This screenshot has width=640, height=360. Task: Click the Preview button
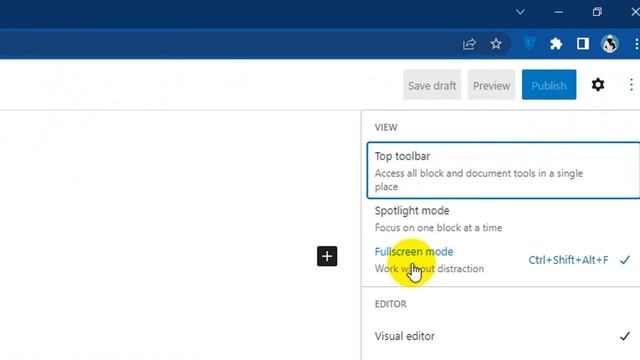(491, 85)
